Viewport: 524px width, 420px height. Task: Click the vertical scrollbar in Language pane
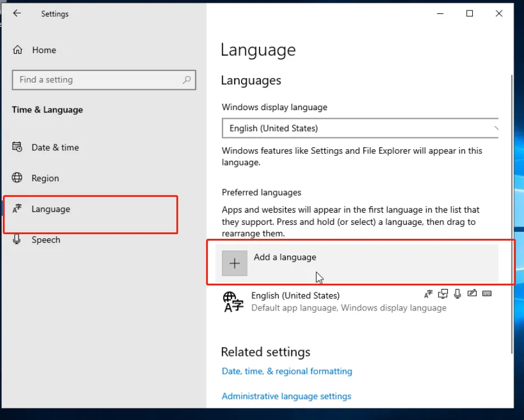512,210
